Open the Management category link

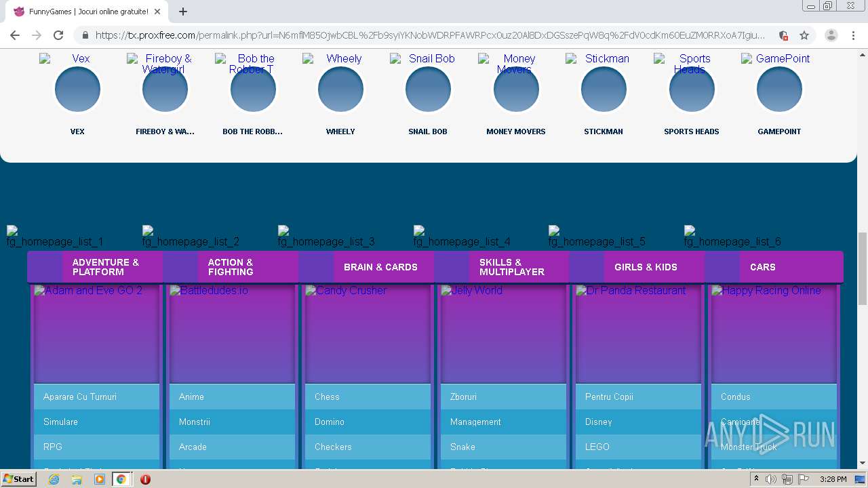pos(503,422)
